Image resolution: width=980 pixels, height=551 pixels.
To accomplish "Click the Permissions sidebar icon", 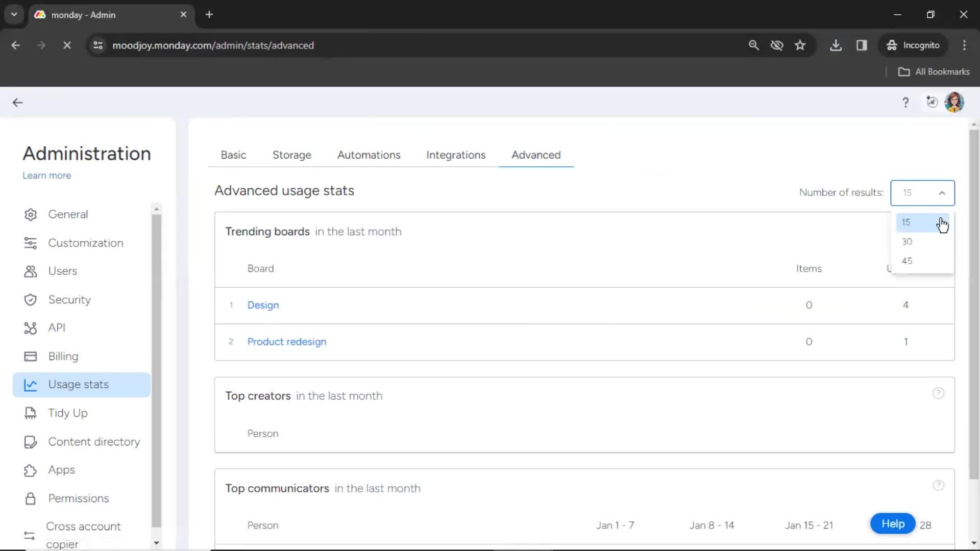I will [x=30, y=498].
